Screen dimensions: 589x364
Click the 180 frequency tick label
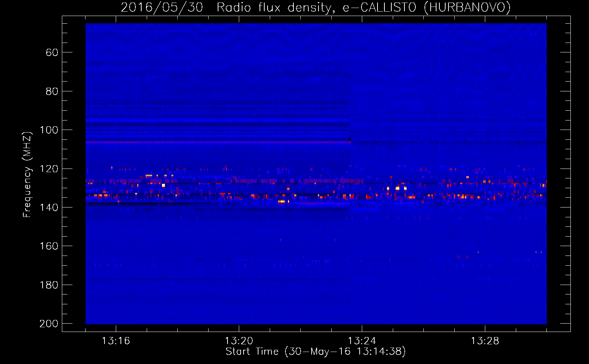coord(49,285)
